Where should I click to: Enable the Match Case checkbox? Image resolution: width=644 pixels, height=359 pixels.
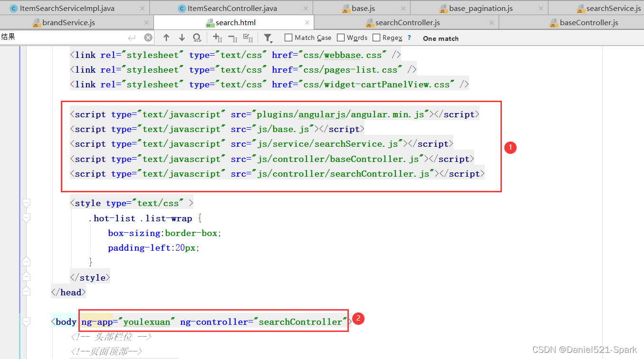pyautogui.click(x=288, y=38)
